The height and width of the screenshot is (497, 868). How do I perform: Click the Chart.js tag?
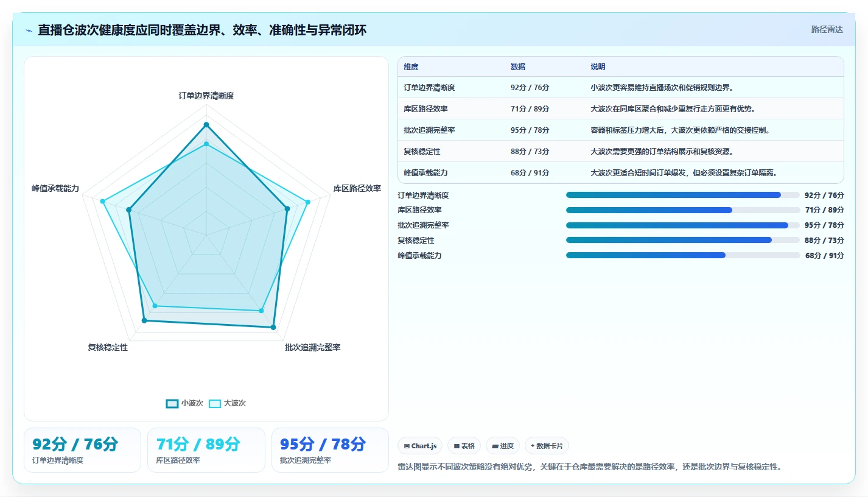coord(420,446)
